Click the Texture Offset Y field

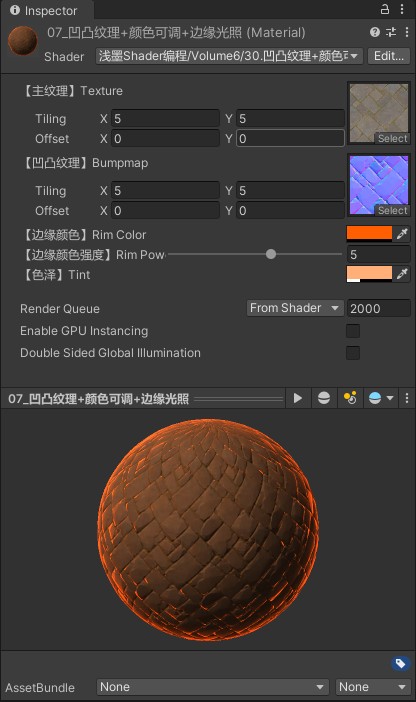tap(290, 138)
